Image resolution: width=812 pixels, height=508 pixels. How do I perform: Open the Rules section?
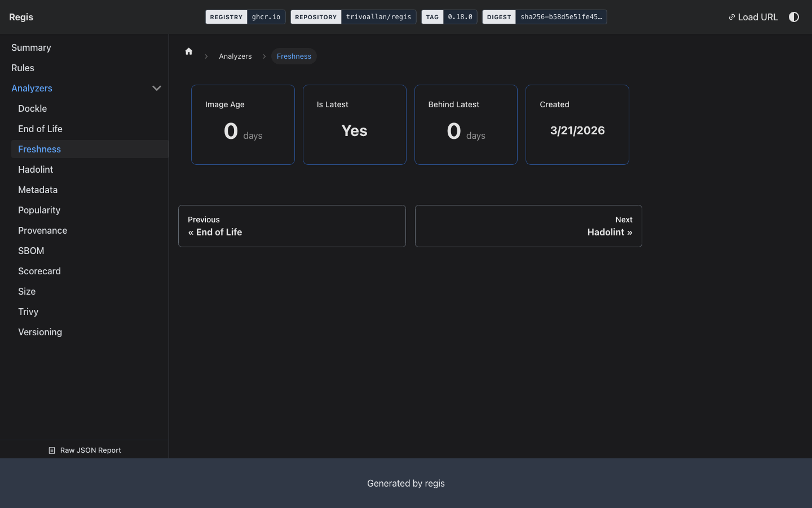(x=23, y=68)
